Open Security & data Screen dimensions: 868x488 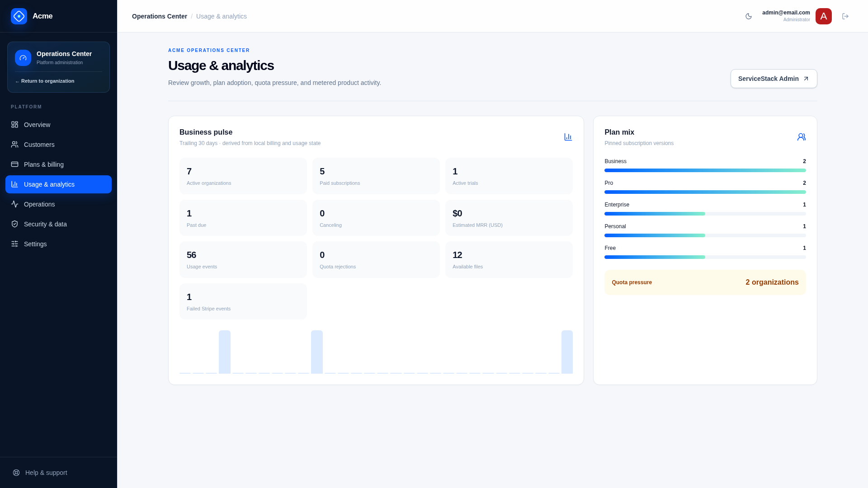coord(58,224)
